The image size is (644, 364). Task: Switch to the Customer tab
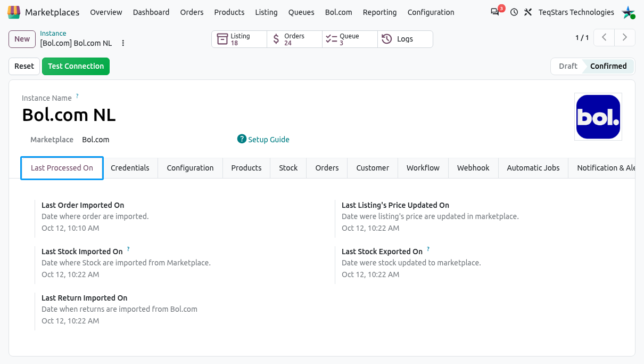click(373, 168)
